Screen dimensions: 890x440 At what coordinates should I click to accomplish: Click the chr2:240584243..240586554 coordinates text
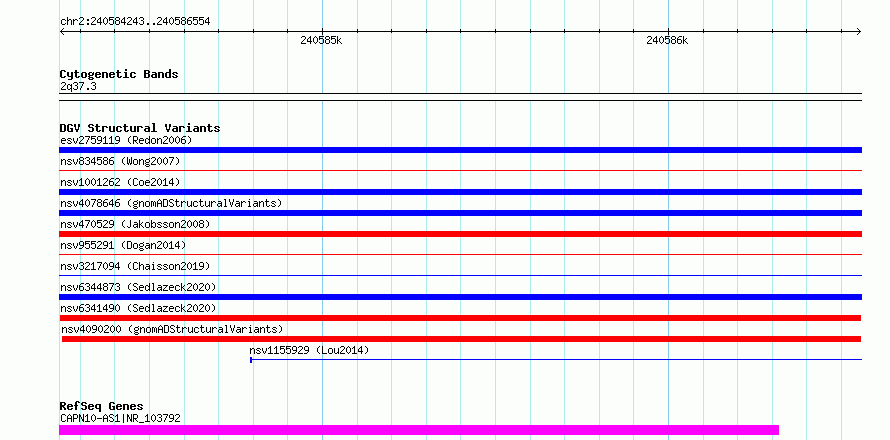coord(135,22)
